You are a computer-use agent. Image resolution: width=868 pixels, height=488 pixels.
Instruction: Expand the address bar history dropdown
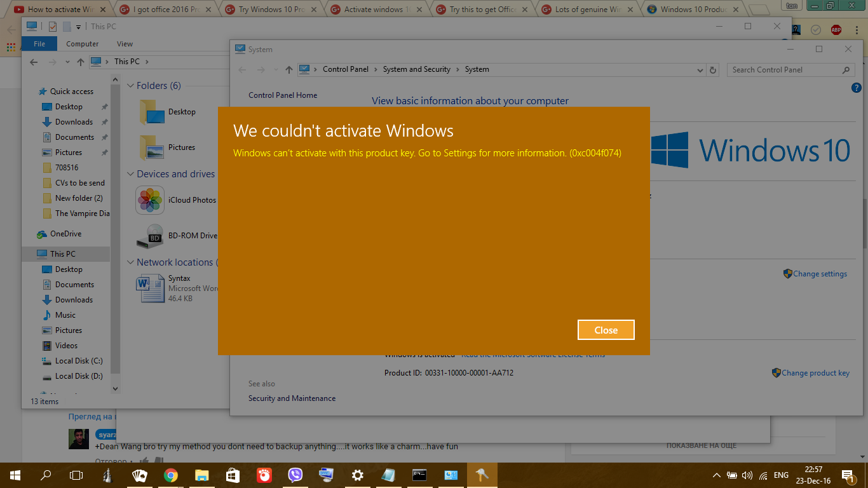coord(700,70)
